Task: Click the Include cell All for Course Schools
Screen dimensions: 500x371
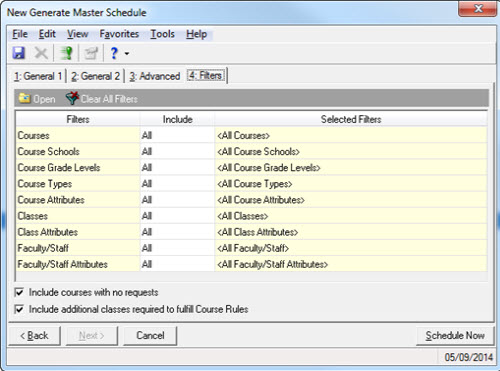Action: click(177, 151)
